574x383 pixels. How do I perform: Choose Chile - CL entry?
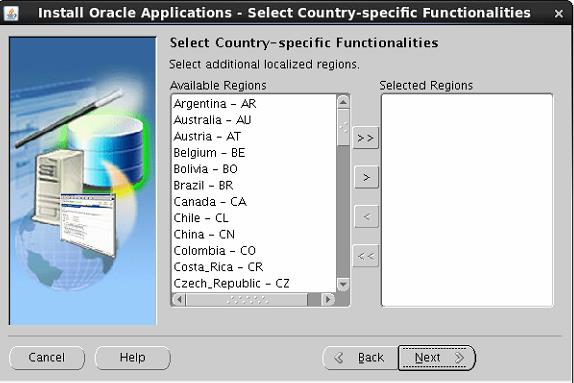click(254, 218)
